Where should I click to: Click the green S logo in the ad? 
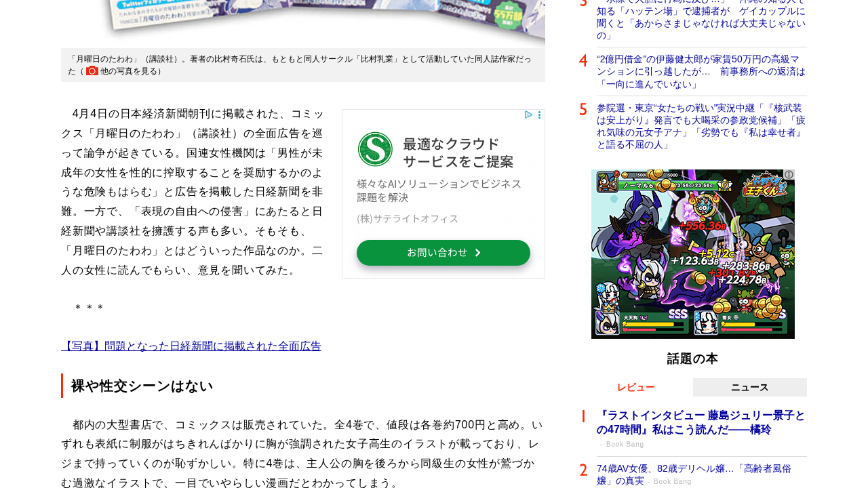click(375, 149)
